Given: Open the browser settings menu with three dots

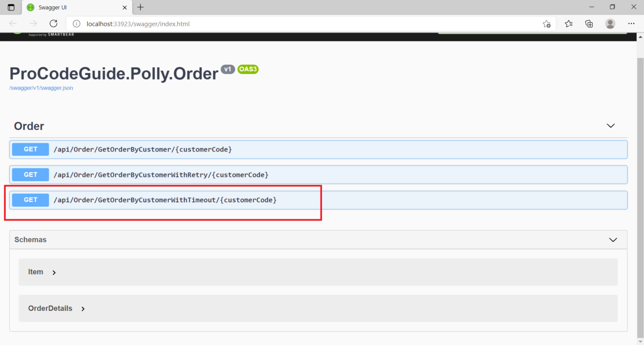Looking at the screenshot, I should pyautogui.click(x=631, y=23).
